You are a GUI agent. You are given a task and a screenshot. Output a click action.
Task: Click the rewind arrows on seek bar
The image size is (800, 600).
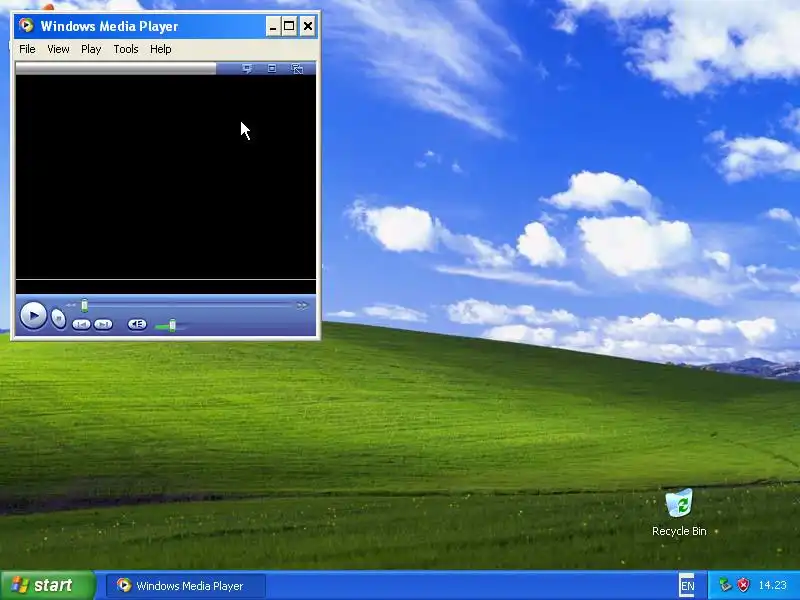pos(71,305)
